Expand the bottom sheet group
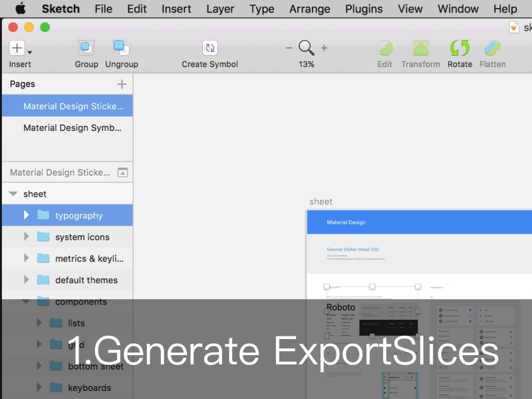This screenshot has height=399, width=532. click(x=39, y=366)
